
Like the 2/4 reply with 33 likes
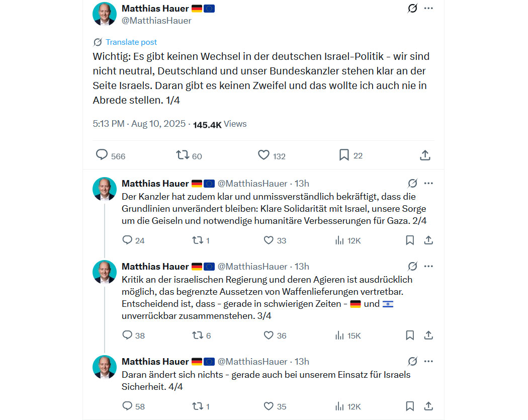point(269,240)
